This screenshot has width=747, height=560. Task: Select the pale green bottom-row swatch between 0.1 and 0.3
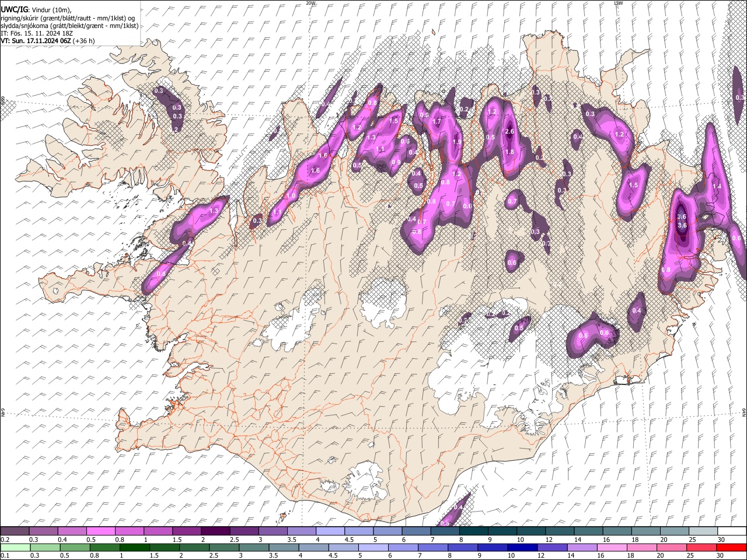[x=15, y=547]
